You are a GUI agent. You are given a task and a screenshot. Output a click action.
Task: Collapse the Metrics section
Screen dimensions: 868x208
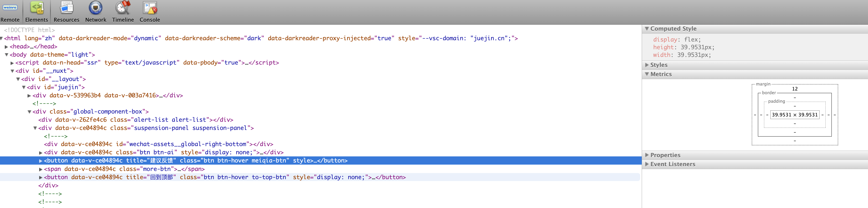[x=647, y=74]
